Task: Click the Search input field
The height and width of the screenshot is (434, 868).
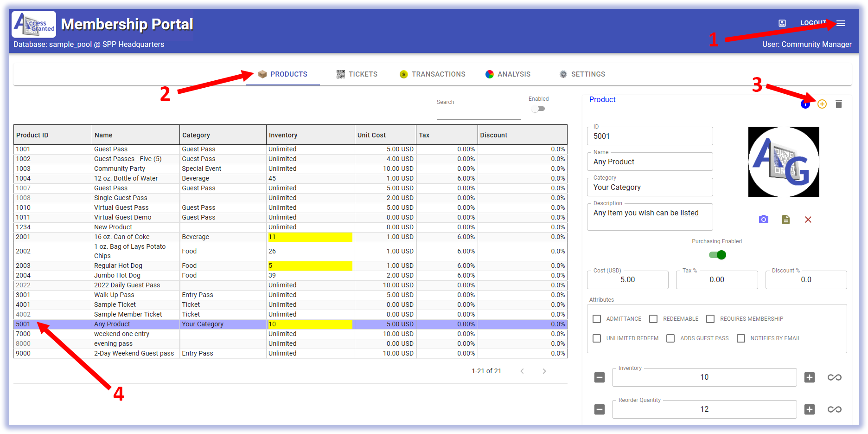Action: [479, 112]
